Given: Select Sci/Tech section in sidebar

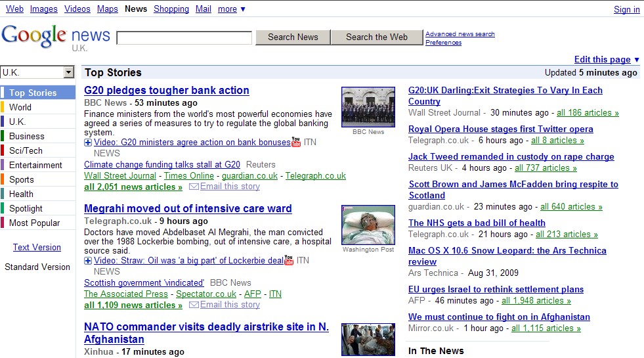Looking at the screenshot, I should coord(38,150).
